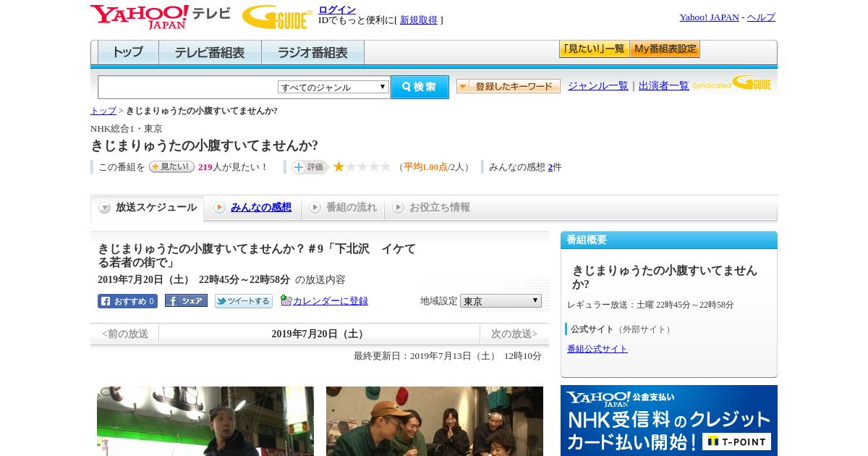Click the 番組概要 panel header
Screen dimensions: 868x456
(669, 240)
